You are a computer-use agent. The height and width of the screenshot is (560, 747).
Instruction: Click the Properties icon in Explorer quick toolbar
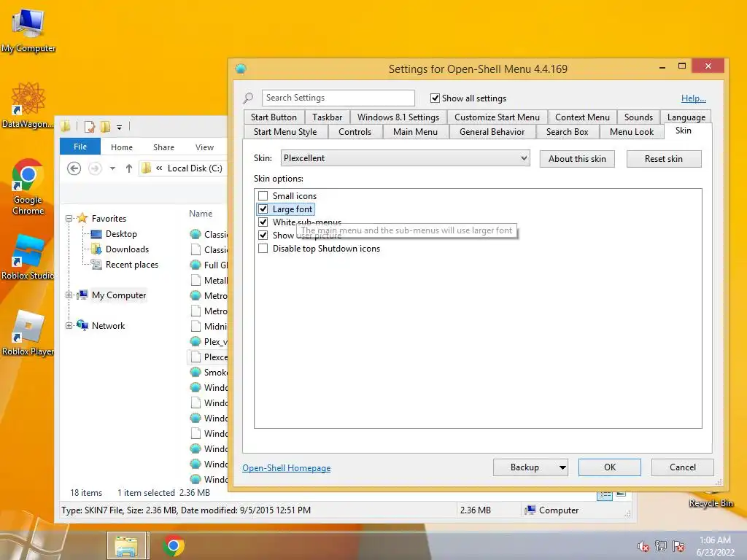89,127
